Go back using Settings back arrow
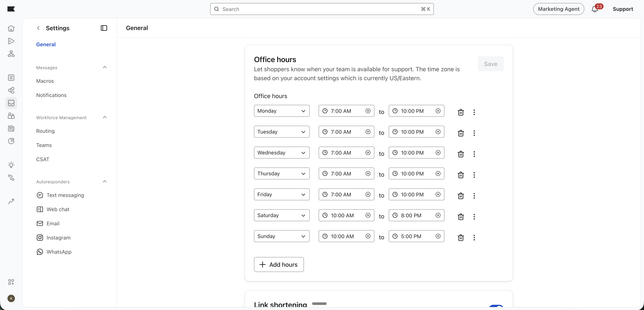 coord(38,28)
